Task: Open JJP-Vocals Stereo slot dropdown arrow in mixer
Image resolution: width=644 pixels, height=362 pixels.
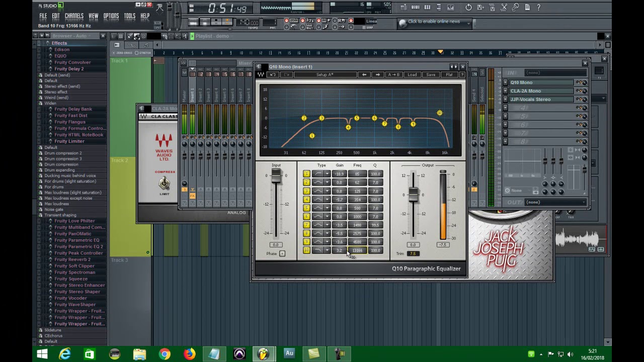Action: click(x=506, y=100)
